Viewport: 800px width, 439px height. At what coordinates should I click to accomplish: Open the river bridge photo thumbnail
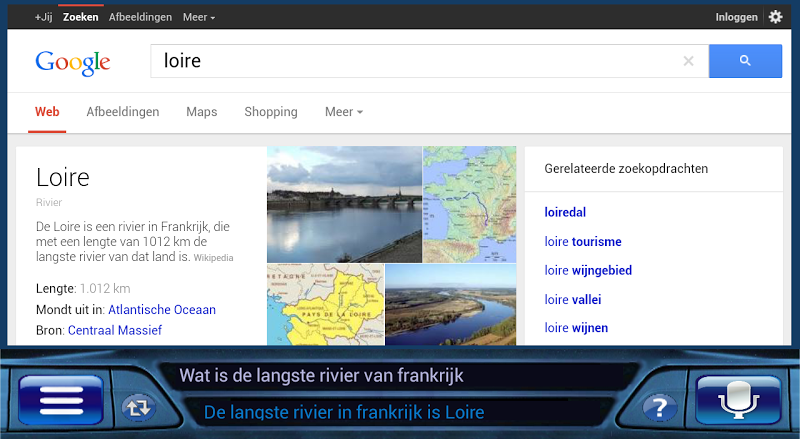344,204
